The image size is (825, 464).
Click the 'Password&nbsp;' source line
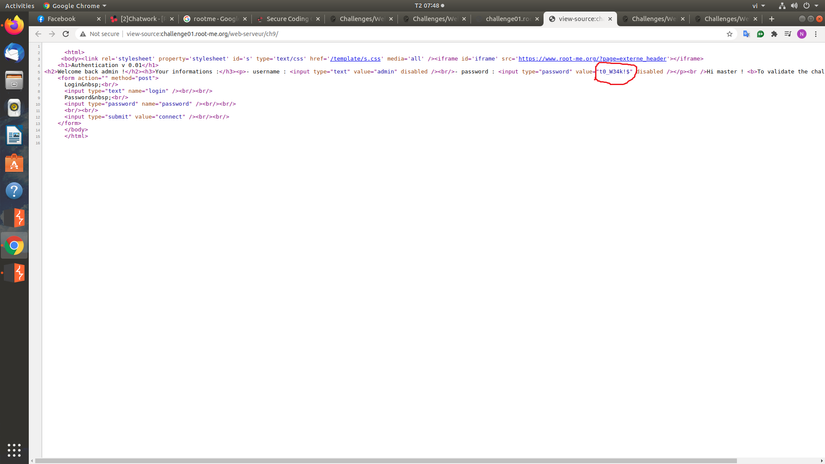click(x=96, y=97)
